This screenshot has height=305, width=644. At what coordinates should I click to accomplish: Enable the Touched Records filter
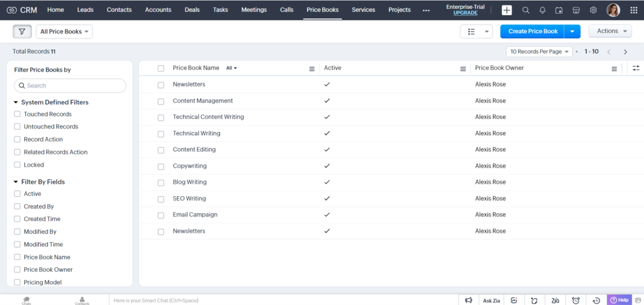(17, 114)
